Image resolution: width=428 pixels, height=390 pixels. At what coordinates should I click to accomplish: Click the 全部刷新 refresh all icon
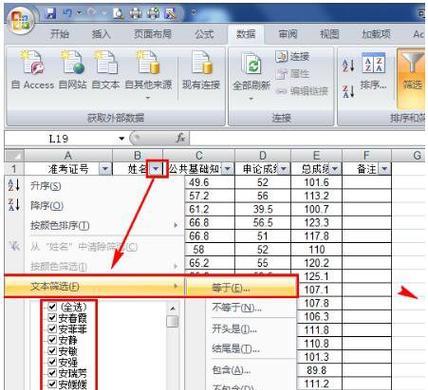point(251,64)
